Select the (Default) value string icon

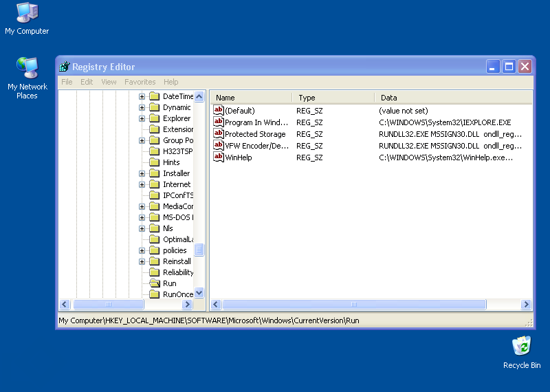pyautogui.click(x=219, y=110)
